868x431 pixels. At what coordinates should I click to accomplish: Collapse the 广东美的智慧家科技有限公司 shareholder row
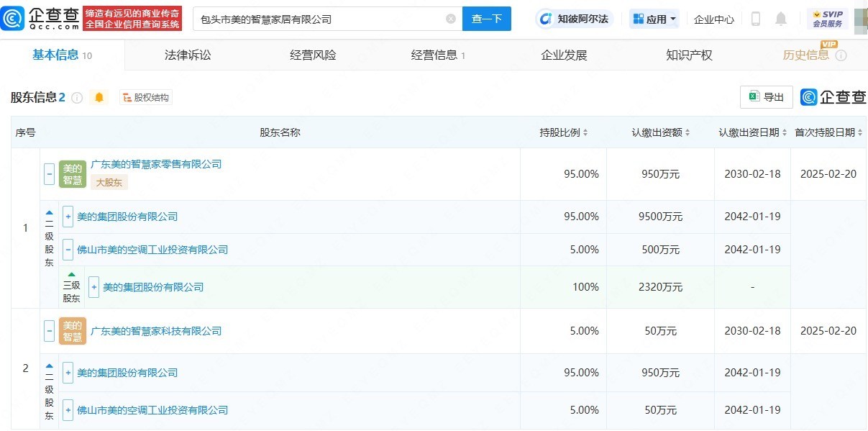[50, 331]
